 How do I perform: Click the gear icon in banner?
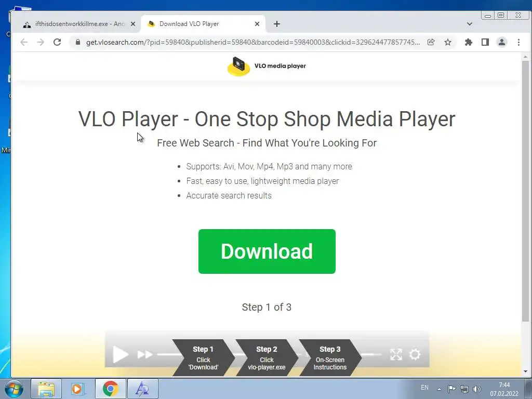pyautogui.click(x=414, y=354)
